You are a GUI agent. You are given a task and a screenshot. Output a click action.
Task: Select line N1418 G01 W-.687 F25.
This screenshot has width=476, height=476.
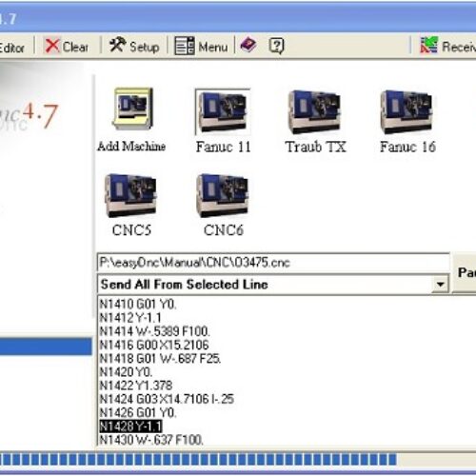click(160, 358)
